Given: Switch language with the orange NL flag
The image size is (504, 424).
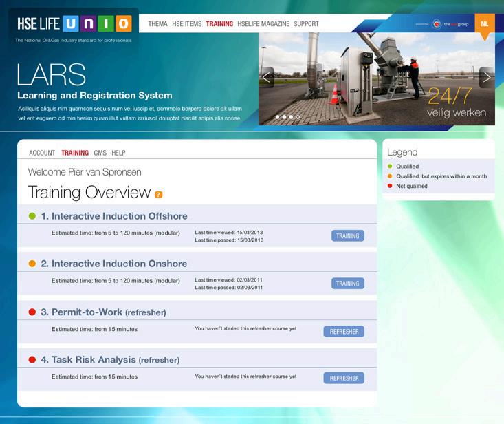Looking at the screenshot, I should (x=484, y=24).
